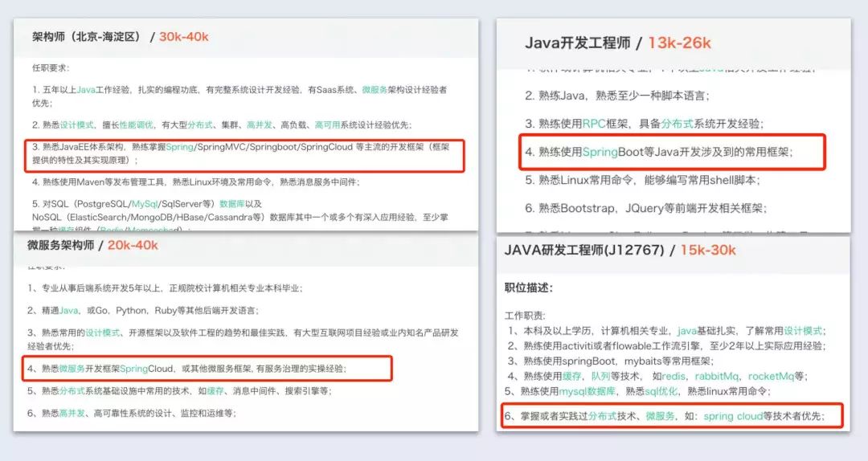The height and width of the screenshot is (461, 868).
Task: Open the 设计模式 link in Beijing architect requirements
Action: click(76, 125)
